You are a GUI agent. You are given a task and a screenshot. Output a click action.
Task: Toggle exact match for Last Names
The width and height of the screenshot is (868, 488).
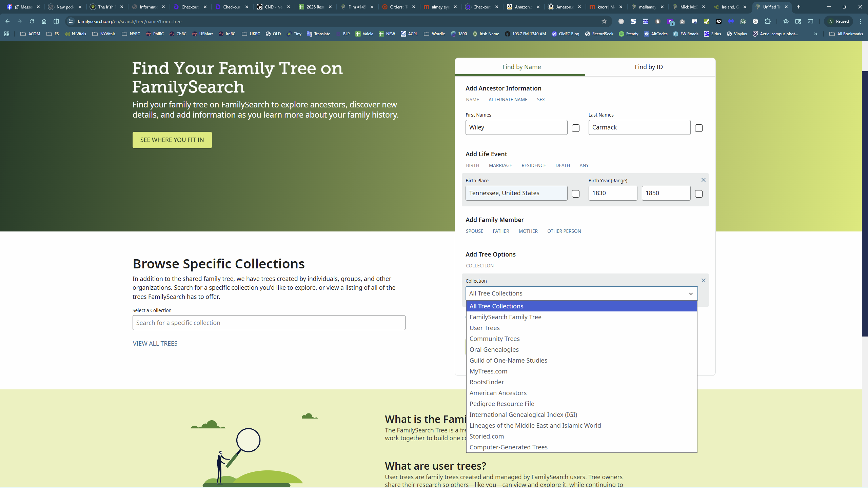tap(699, 128)
